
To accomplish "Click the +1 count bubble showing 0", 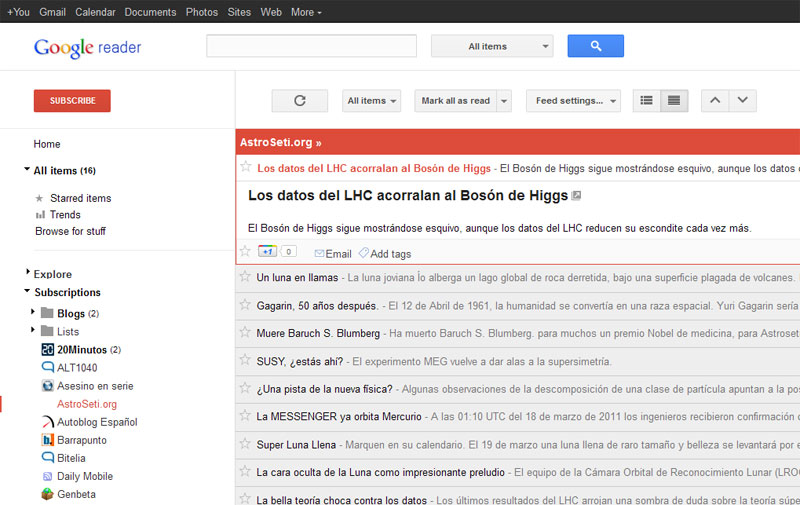I will [288, 251].
